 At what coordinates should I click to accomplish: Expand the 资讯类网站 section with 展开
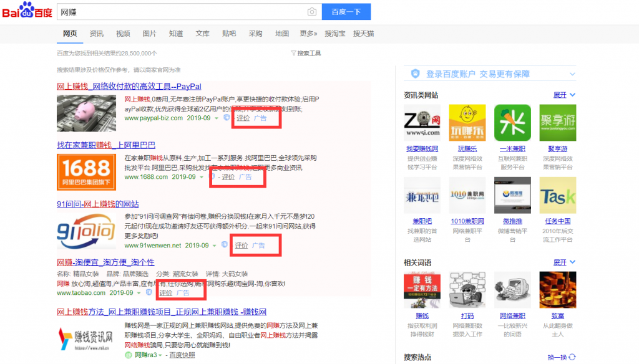pos(564,95)
